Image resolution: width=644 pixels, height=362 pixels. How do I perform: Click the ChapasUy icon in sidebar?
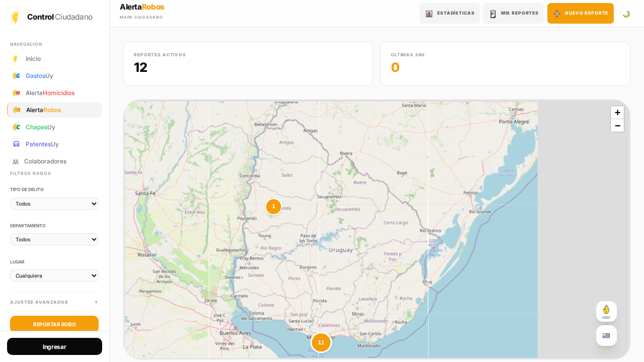[16, 127]
